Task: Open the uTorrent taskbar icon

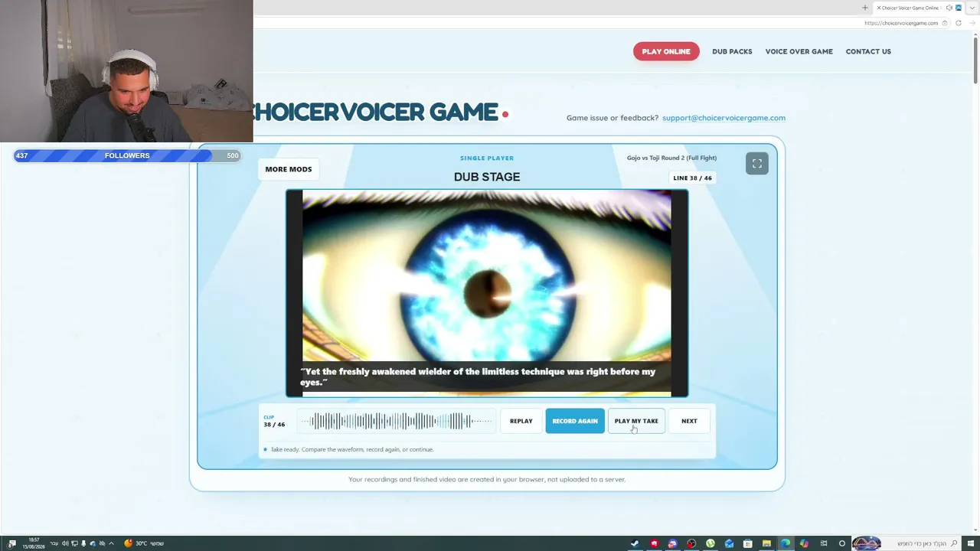Action: [x=710, y=543]
